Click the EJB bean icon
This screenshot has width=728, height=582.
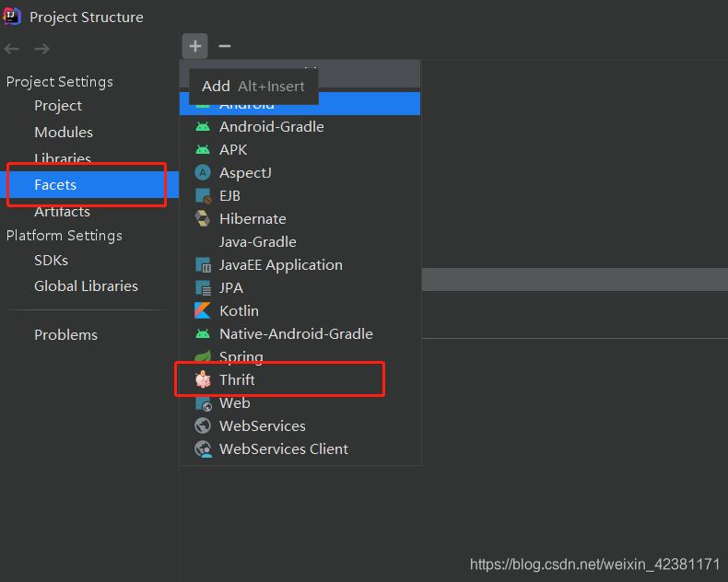204,196
